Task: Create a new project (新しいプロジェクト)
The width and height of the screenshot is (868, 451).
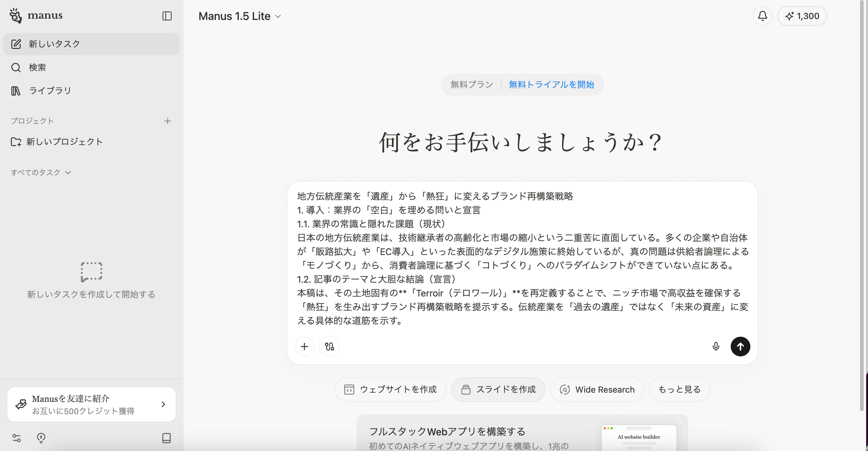Action: pyautogui.click(x=57, y=142)
